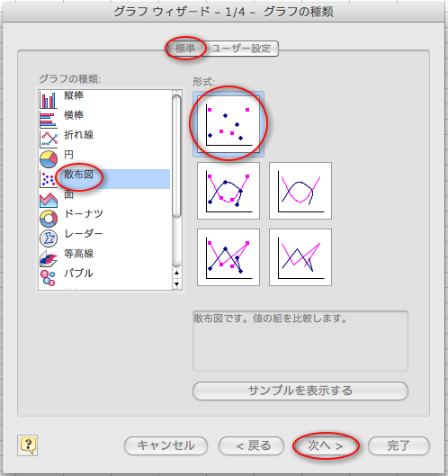Click the キャンセル button

pyautogui.click(x=166, y=445)
